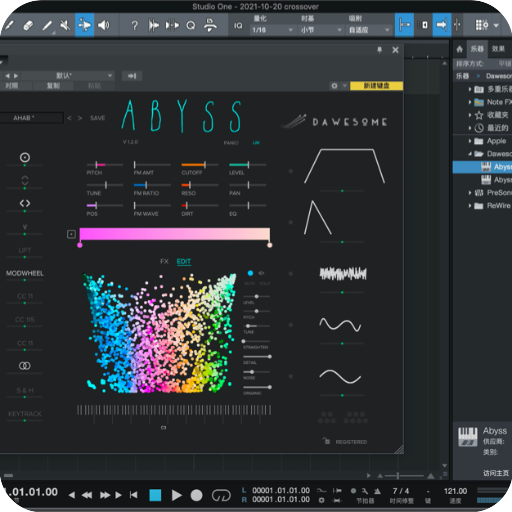Viewport: 512px width, 512px height.
Task: Select the angle brackets modulator icon
Action: coord(25,203)
